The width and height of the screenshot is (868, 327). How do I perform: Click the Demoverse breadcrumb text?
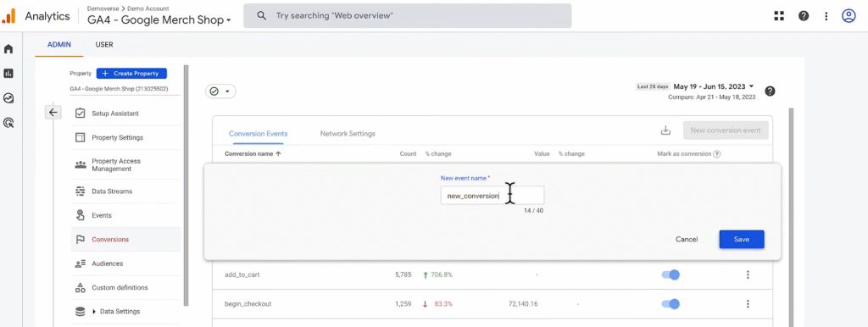click(x=102, y=8)
